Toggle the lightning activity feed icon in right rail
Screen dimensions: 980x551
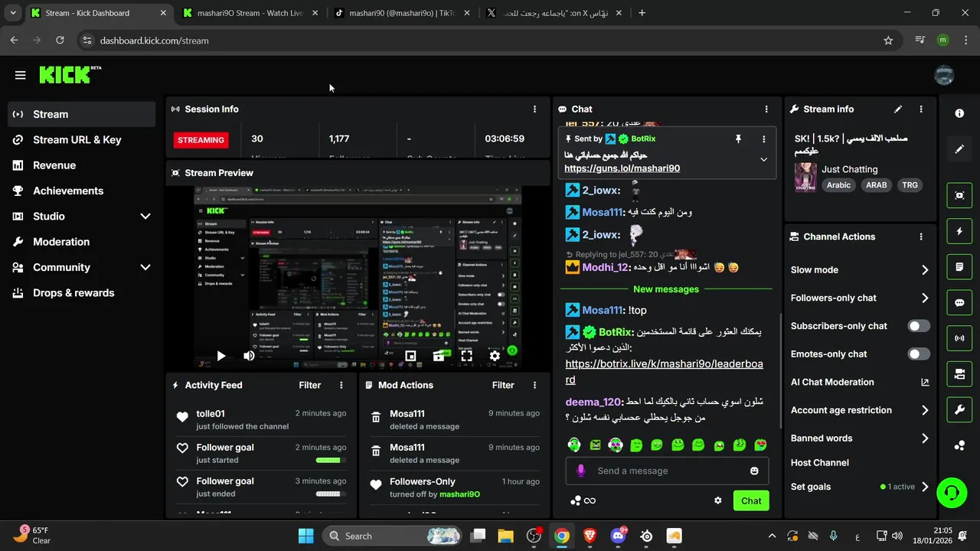coord(959,231)
